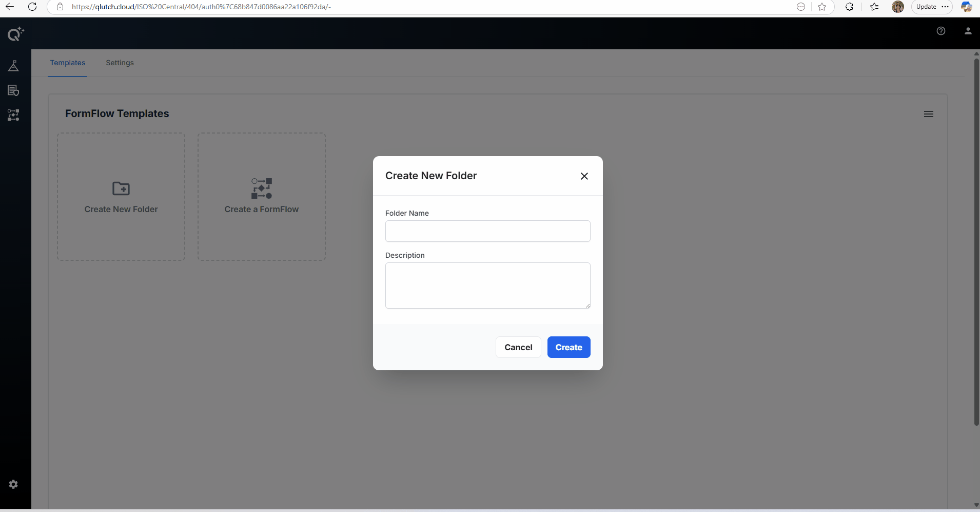Viewport: 980px width, 512px height.
Task: Open Help via the question mark icon
Action: (x=942, y=31)
